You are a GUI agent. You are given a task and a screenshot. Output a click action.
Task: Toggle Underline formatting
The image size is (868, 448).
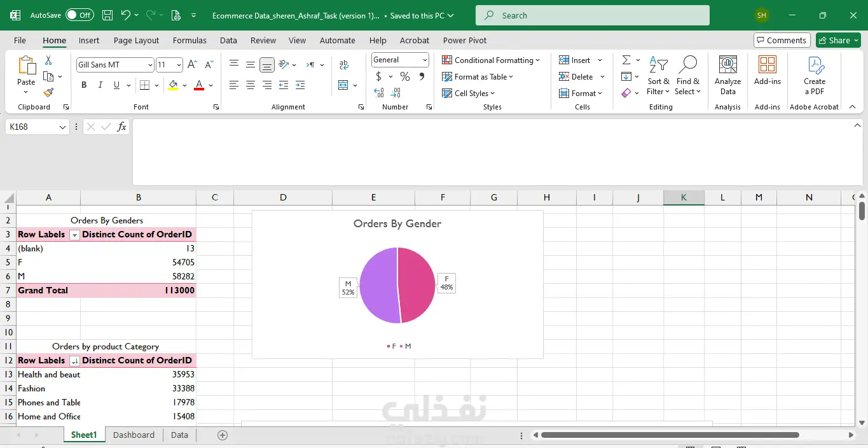[116, 85]
